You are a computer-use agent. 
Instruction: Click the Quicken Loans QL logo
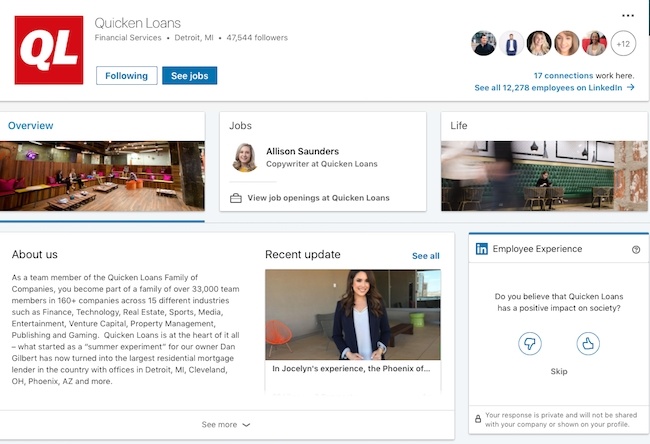pos(49,50)
